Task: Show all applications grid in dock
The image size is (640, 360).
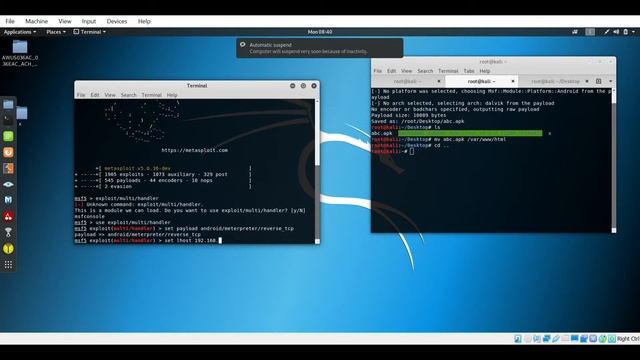Action: [8, 264]
